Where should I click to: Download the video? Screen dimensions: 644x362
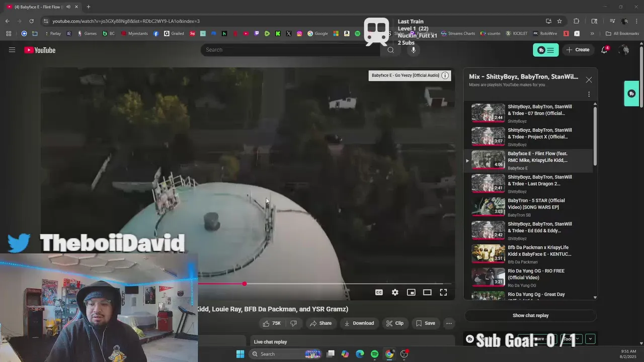[x=359, y=323]
